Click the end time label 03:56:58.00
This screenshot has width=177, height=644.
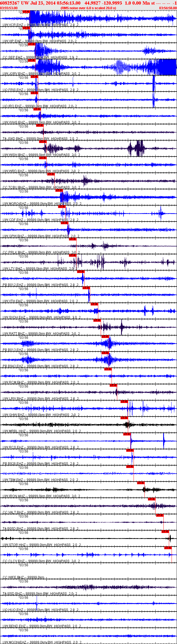[x=168, y=8]
